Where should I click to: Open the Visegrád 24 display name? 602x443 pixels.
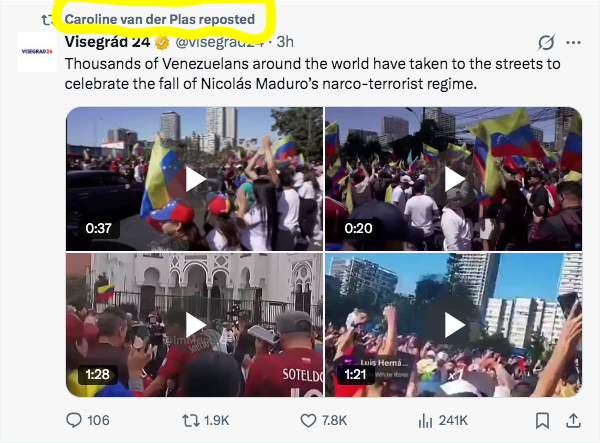coord(107,41)
